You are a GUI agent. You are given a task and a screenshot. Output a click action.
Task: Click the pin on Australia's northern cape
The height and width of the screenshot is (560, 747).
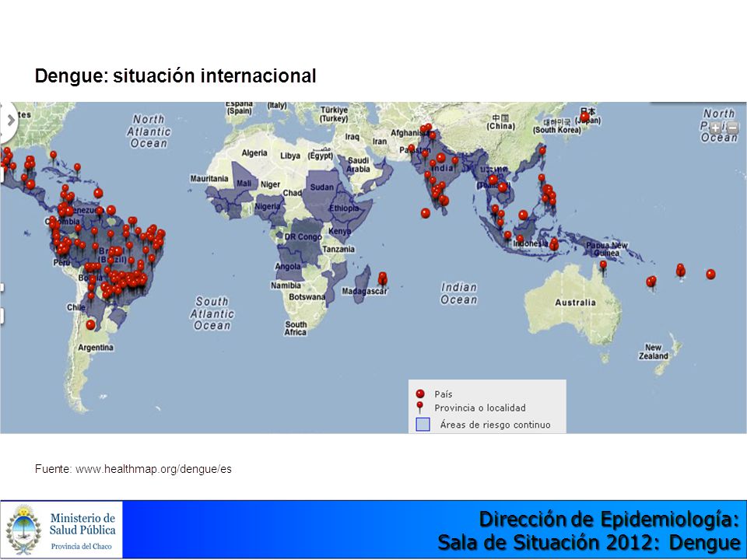click(x=603, y=265)
